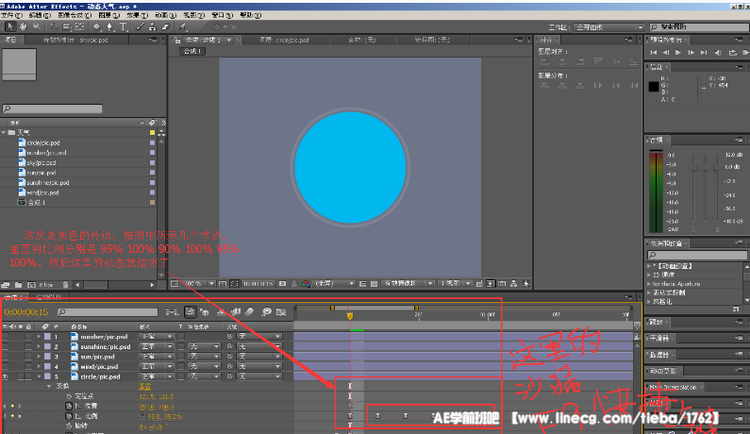This screenshot has height=434, width=750.
Task: Select the Pen tool
Action: (x=110, y=27)
